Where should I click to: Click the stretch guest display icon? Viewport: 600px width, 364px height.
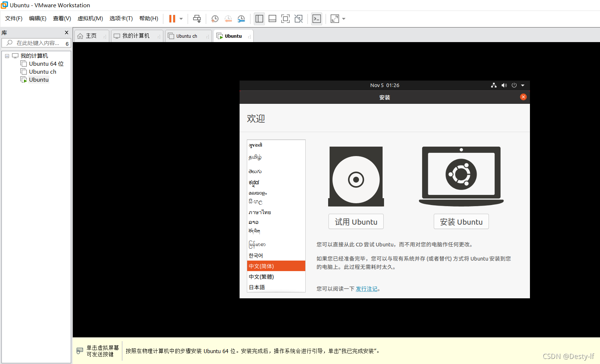pos(335,19)
